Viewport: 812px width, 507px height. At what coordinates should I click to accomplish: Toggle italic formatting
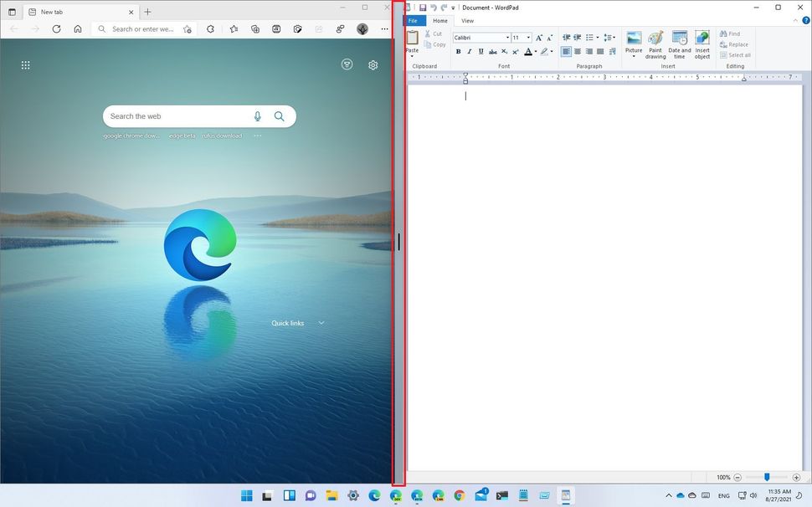[470, 51]
